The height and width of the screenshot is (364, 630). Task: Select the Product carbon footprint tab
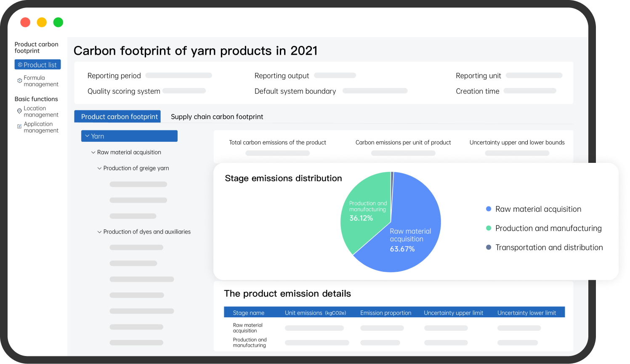click(119, 117)
